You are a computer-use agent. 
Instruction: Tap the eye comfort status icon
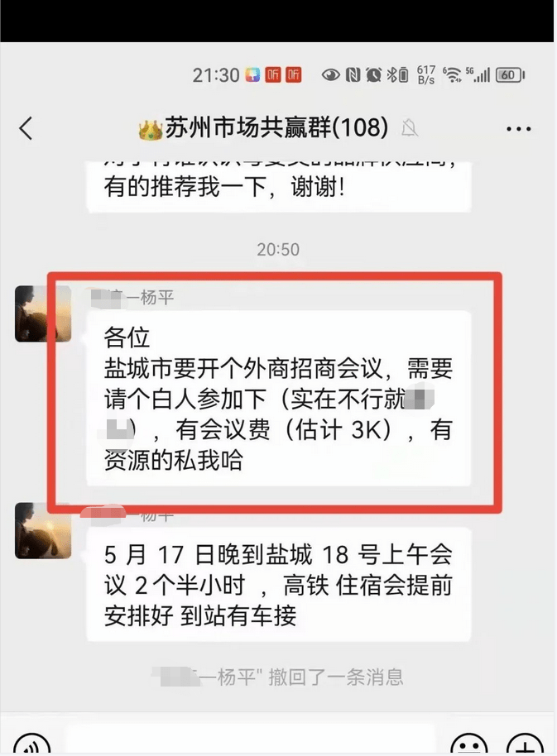[331, 74]
